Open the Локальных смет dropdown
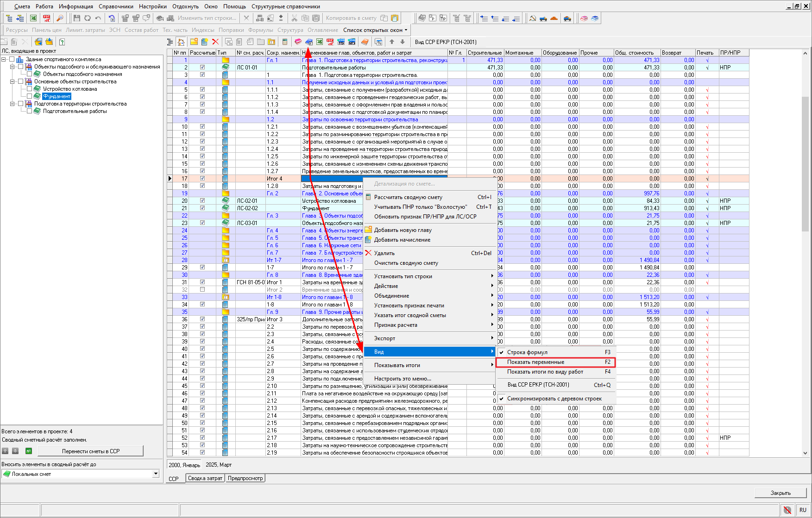The height and width of the screenshot is (518, 812). pyautogui.click(x=156, y=474)
